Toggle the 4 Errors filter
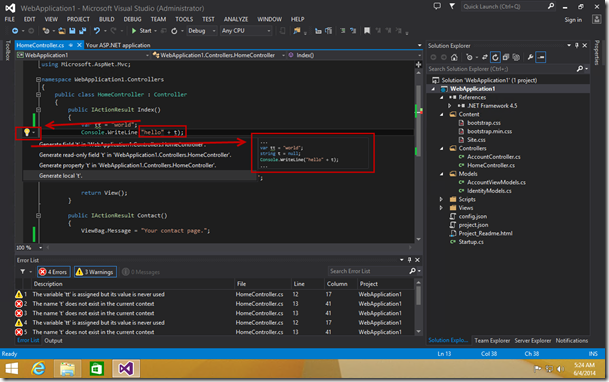This screenshot has height=382, width=609. 54,272
